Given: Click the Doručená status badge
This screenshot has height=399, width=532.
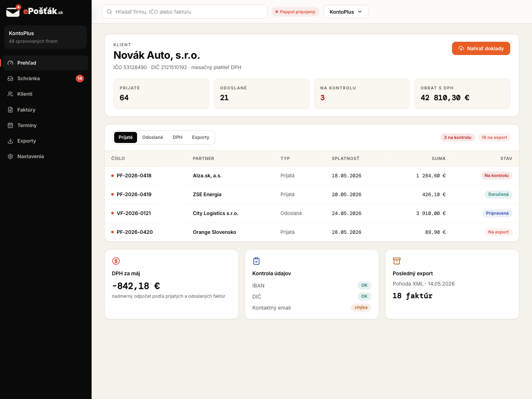Looking at the screenshot, I should [498, 194].
